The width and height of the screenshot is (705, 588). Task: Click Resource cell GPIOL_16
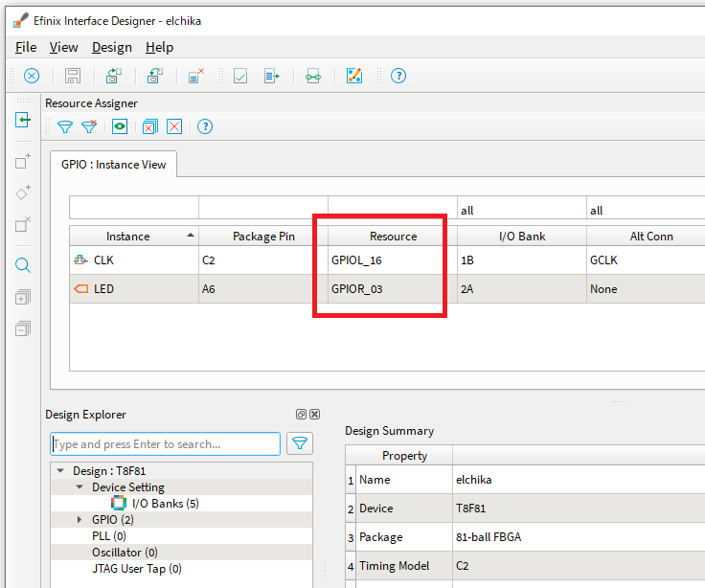[393, 260]
